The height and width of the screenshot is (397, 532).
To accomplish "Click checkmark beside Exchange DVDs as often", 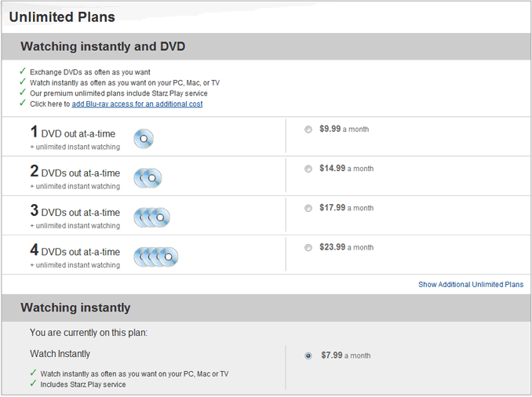I will (x=23, y=71).
